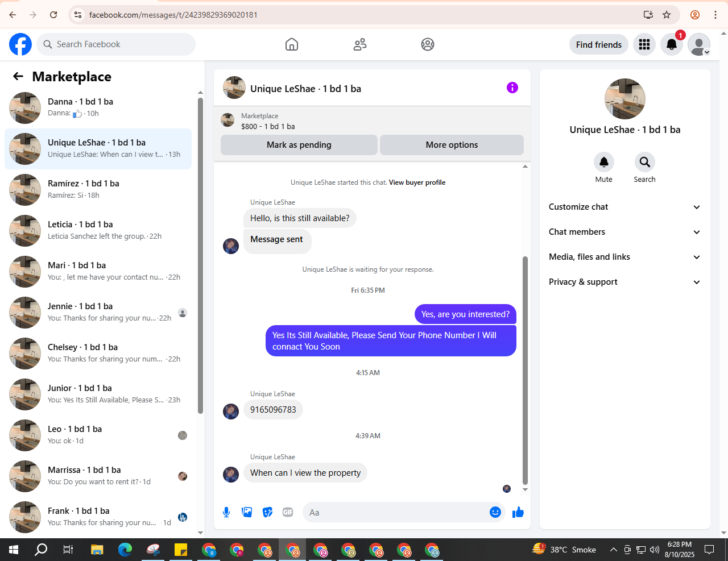Screen dimensions: 728x561
Task: Open Sticky Notes from taskbar
Action: point(181,550)
